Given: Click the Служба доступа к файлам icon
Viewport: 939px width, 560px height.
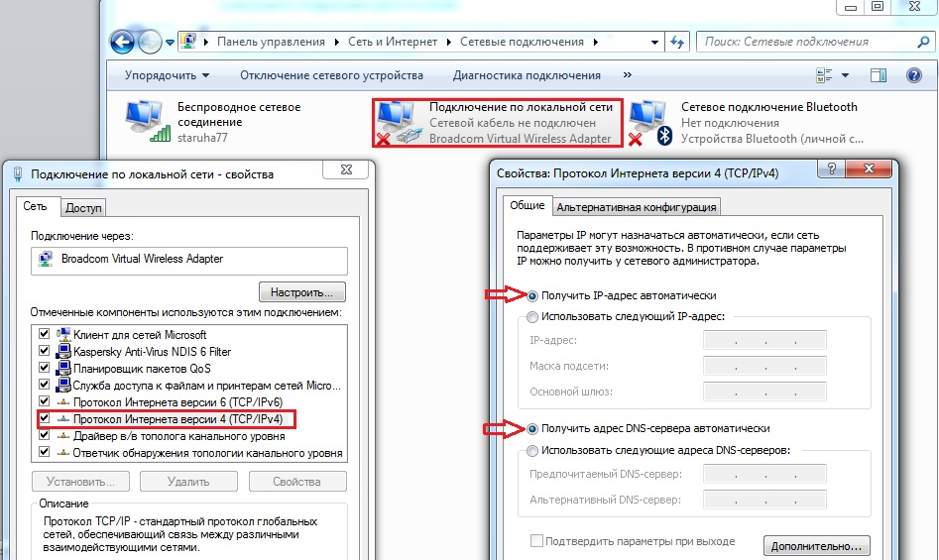Looking at the screenshot, I should [62, 385].
